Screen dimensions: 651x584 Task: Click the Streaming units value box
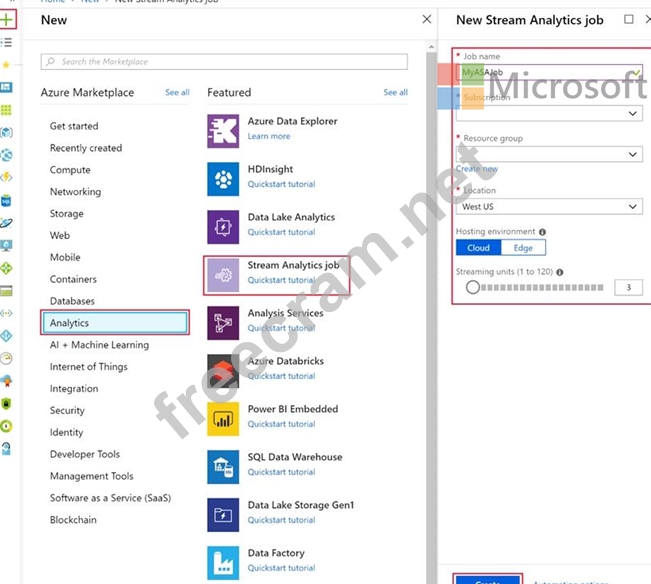click(628, 287)
